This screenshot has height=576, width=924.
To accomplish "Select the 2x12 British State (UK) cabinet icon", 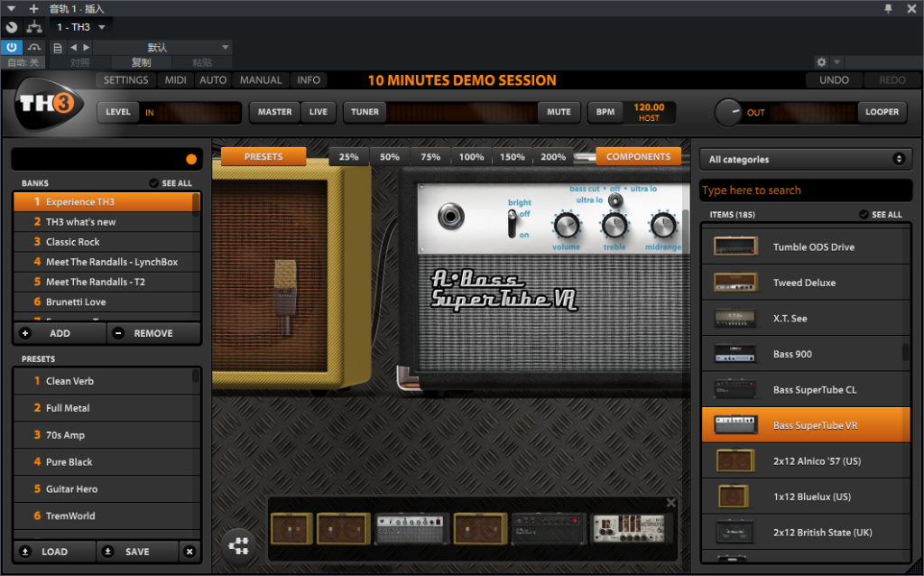I will 735,532.
